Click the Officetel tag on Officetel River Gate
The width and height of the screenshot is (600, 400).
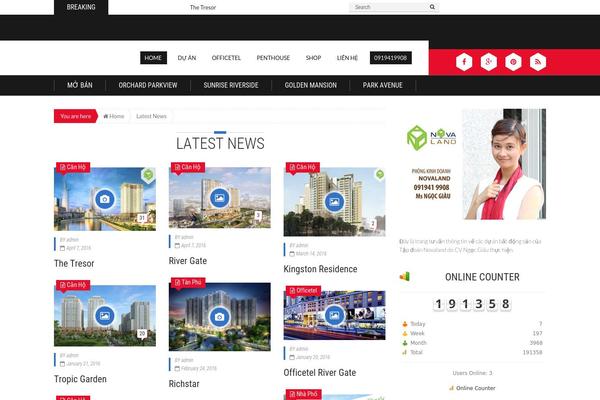(303, 291)
